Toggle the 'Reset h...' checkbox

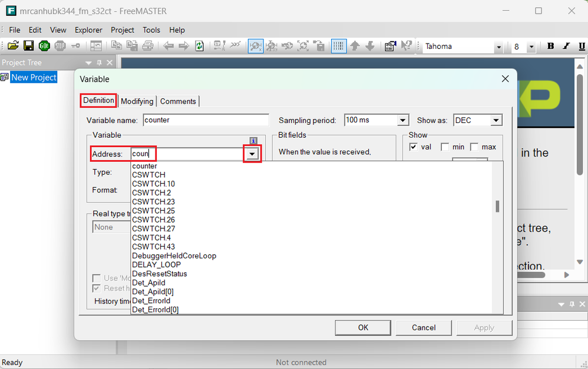97,288
